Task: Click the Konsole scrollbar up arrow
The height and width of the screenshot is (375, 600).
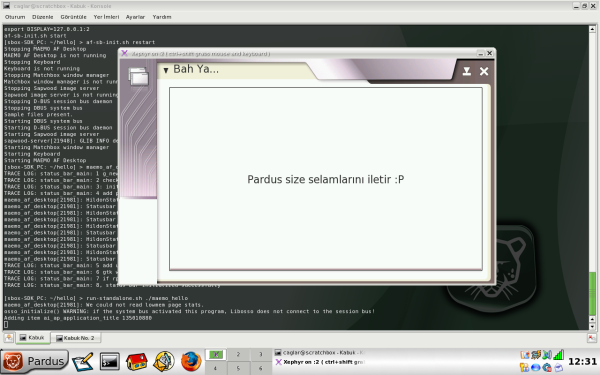Action: pyautogui.click(x=592, y=29)
